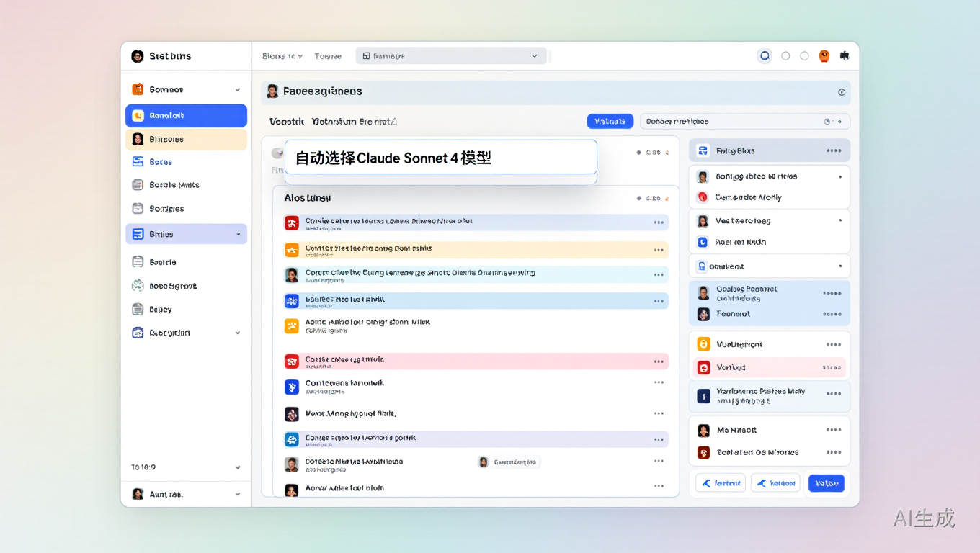Click the target icon right of Faveeagrahens header
The image size is (980, 553).
pos(841,92)
